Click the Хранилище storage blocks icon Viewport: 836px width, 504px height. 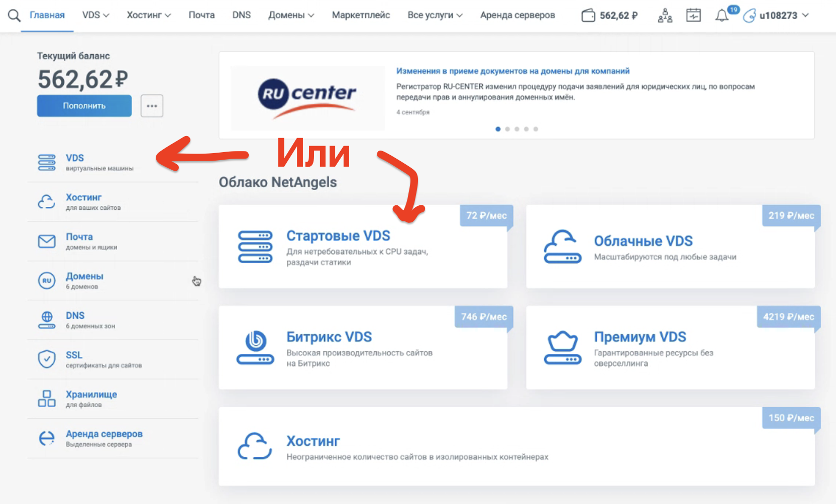[47, 399]
